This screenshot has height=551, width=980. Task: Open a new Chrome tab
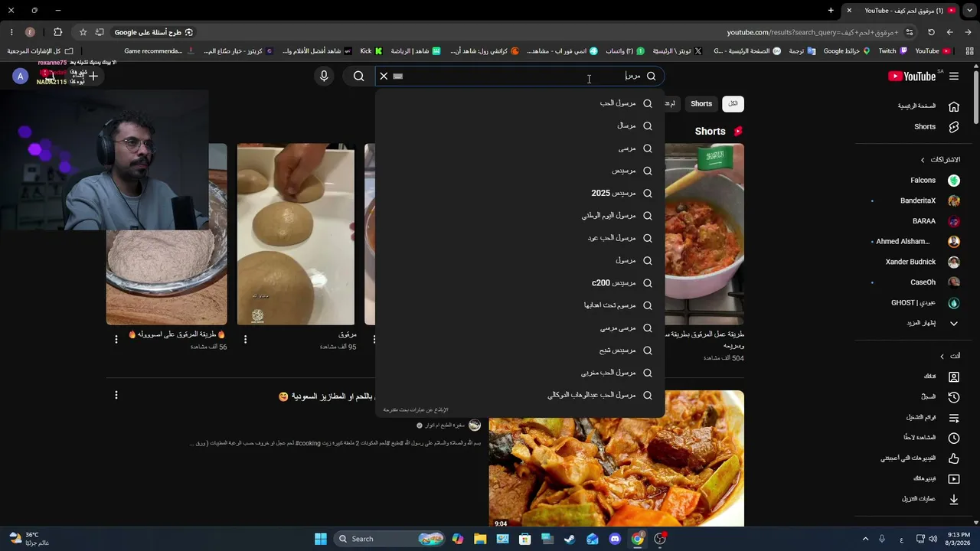tap(831, 11)
